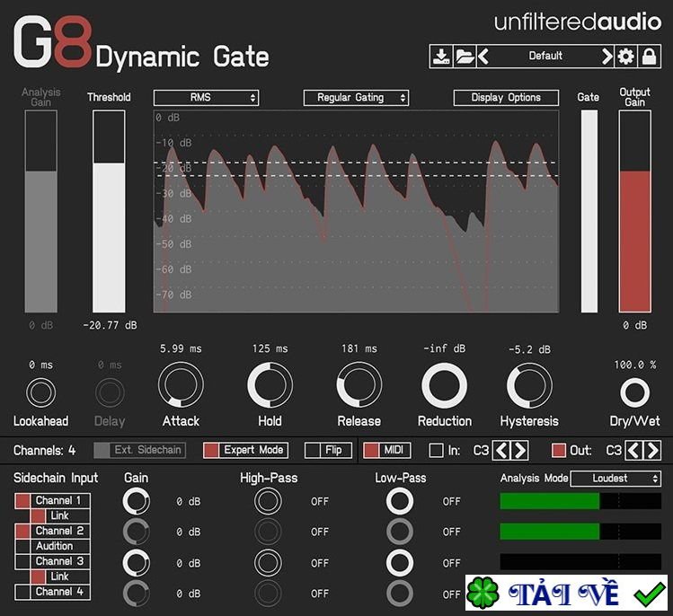Screen dimensions: 673x616
Task: Increase the MIDI Out note stepper
Action: [x=651, y=450]
